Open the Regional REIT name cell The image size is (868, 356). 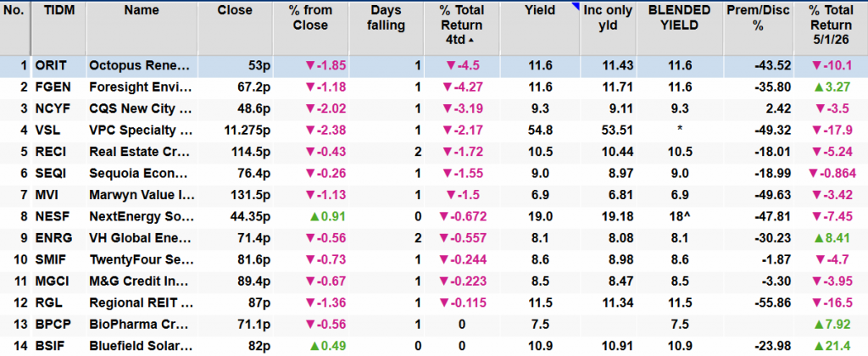pyautogui.click(x=142, y=303)
